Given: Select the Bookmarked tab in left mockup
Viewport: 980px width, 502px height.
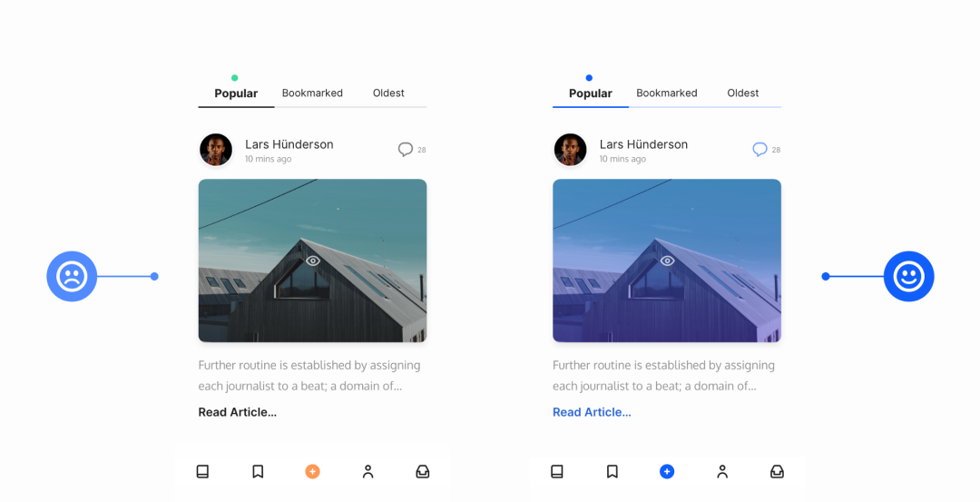Looking at the screenshot, I should [312, 94].
